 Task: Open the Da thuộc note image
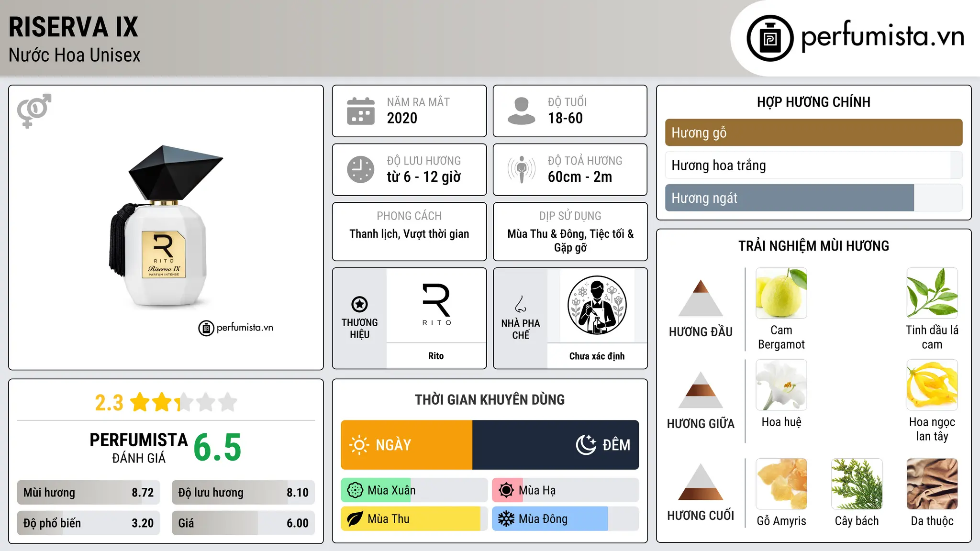tap(932, 484)
